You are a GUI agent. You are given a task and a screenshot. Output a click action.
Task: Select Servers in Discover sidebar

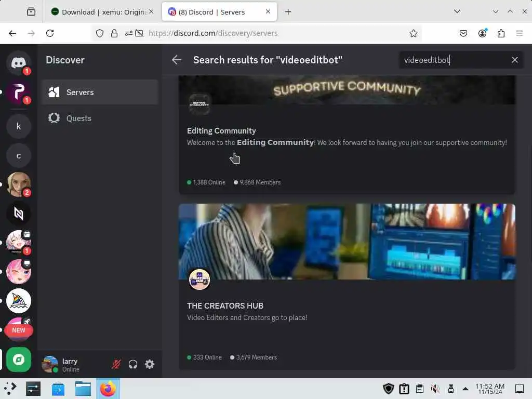pos(100,92)
